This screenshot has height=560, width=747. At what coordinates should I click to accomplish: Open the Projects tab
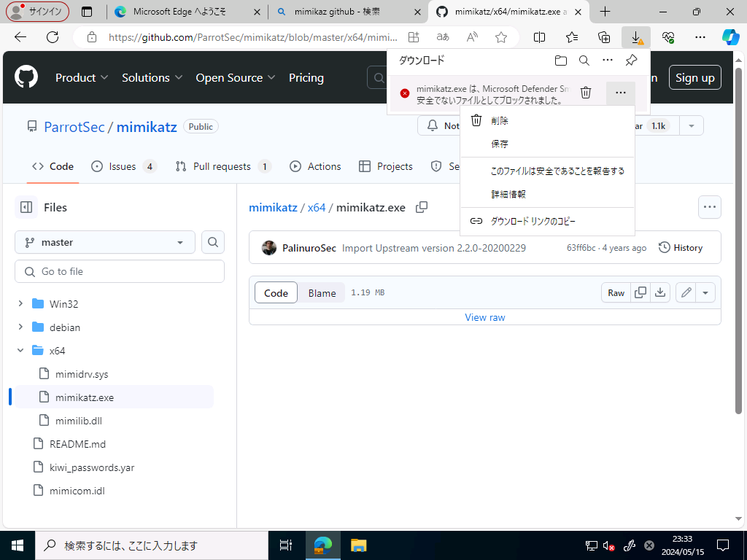point(385,166)
